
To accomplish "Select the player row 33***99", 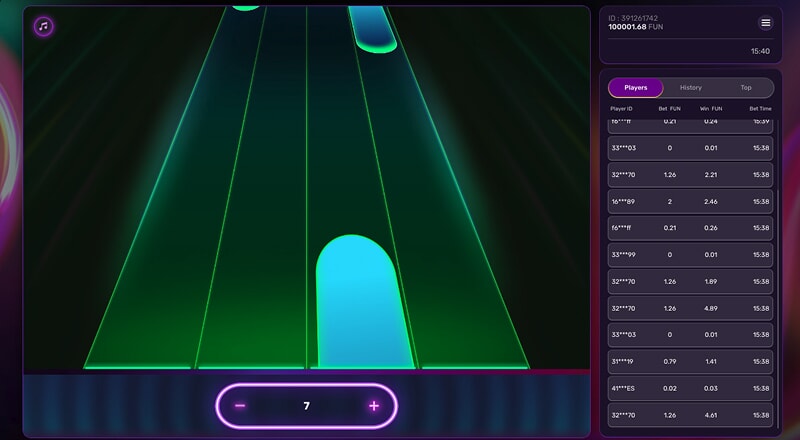I will (690, 255).
